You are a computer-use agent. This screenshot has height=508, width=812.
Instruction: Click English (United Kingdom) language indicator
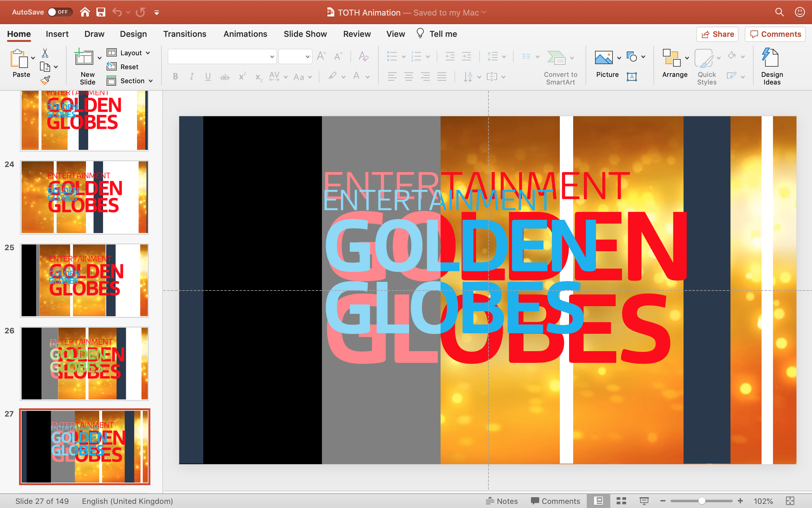tap(128, 501)
